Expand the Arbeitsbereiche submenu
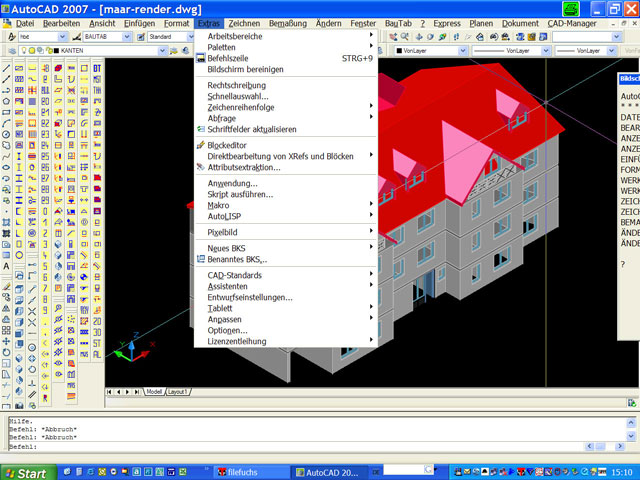 [x=285, y=36]
